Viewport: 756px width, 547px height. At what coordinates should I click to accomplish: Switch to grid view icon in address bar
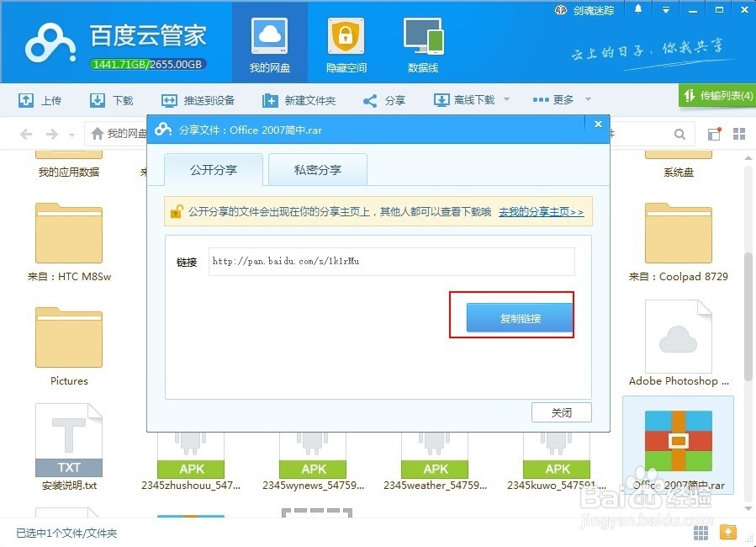pos(739,134)
